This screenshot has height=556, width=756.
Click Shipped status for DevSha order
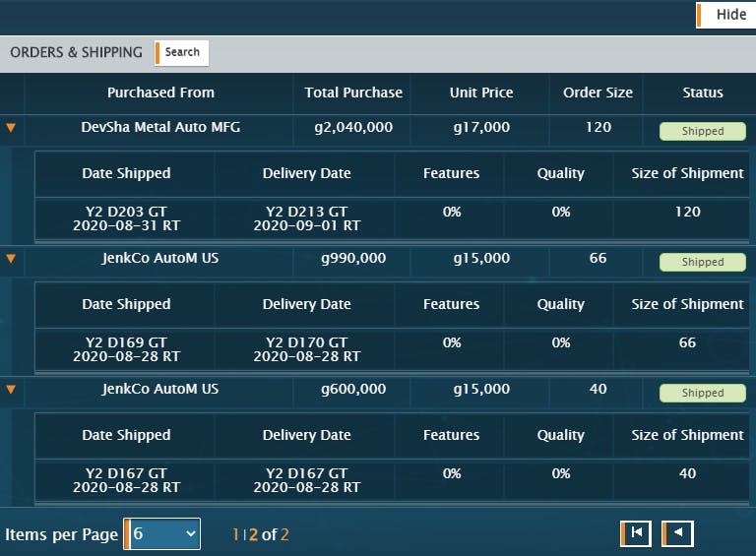[703, 131]
